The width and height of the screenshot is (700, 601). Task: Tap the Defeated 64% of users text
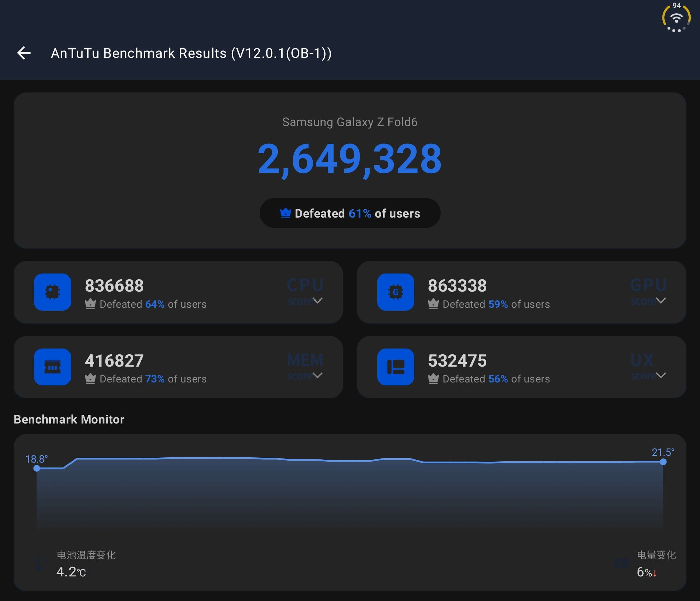click(x=153, y=304)
